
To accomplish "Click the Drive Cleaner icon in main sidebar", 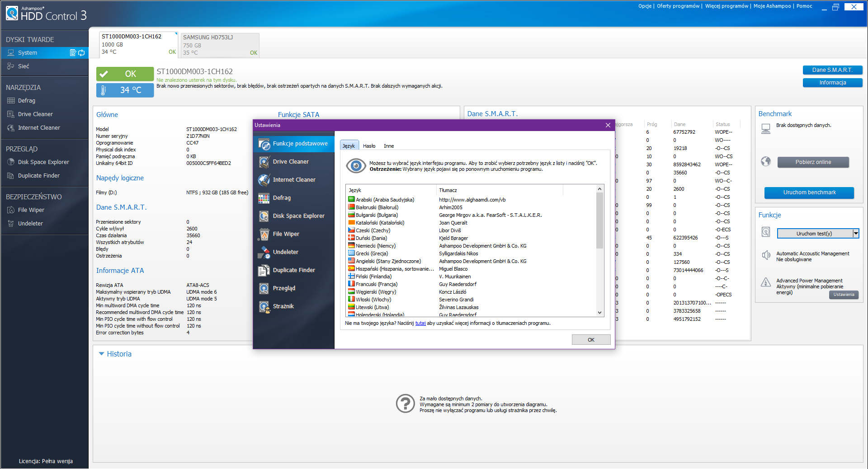I will (11, 114).
